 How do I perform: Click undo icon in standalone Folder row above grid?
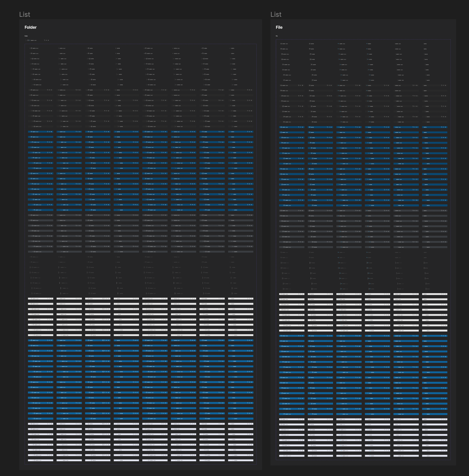coord(44,40)
